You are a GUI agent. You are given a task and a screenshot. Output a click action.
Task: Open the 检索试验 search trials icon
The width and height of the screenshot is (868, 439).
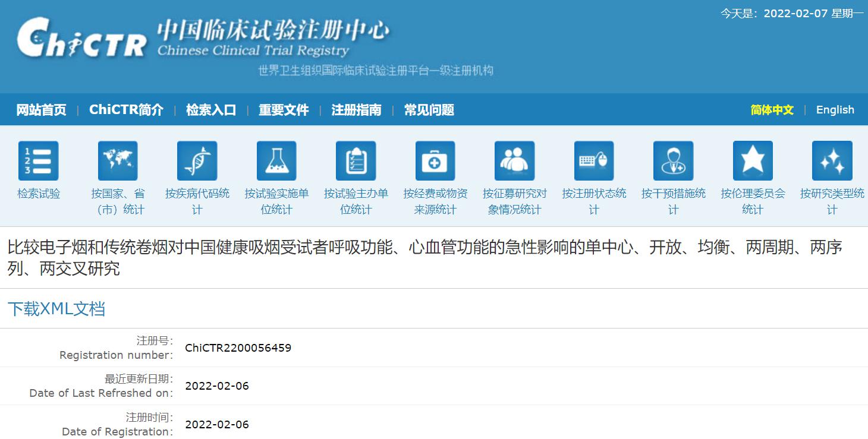coord(39,160)
